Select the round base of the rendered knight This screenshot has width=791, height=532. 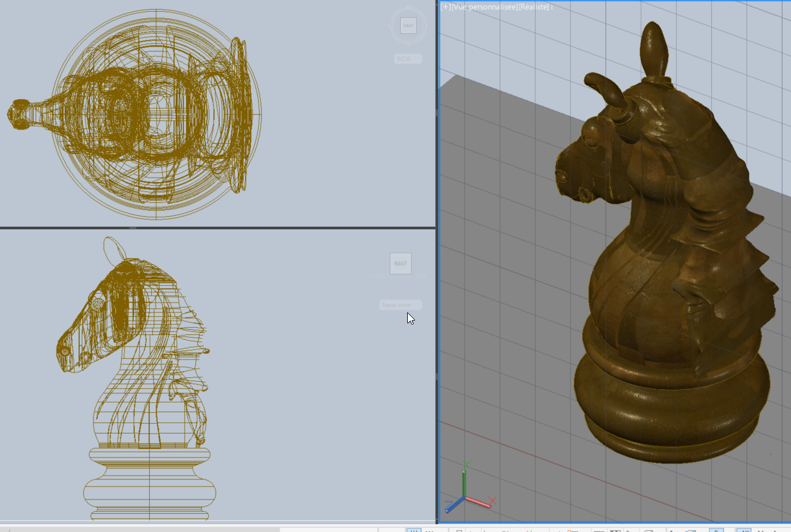point(668,415)
